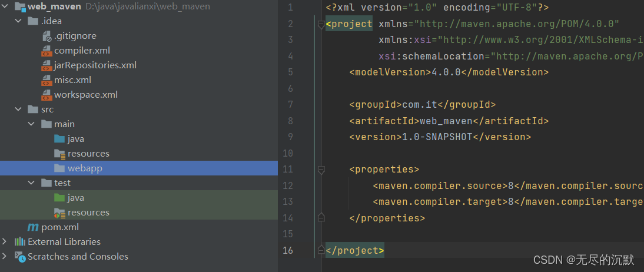The height and width of the screenshot is (272, 644).
Task: Click the opening project tag in the editor
Action: click(349, 24)
